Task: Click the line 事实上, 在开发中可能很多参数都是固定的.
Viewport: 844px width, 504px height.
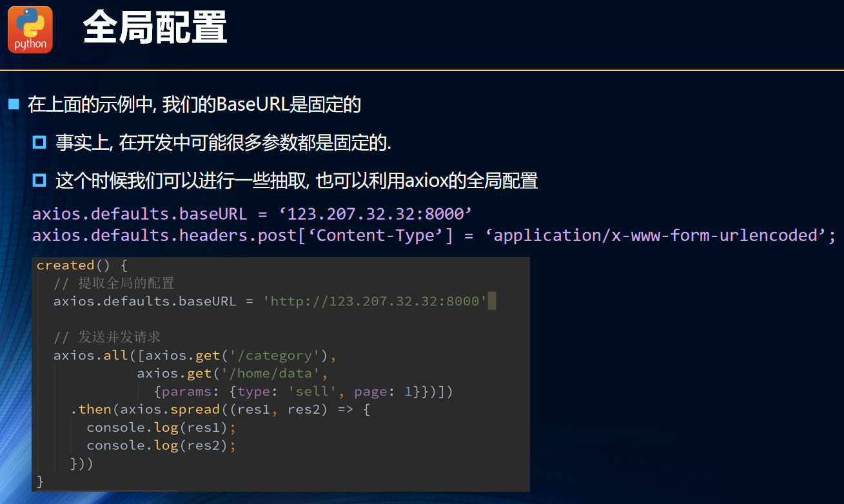Action: click(223, 143)
